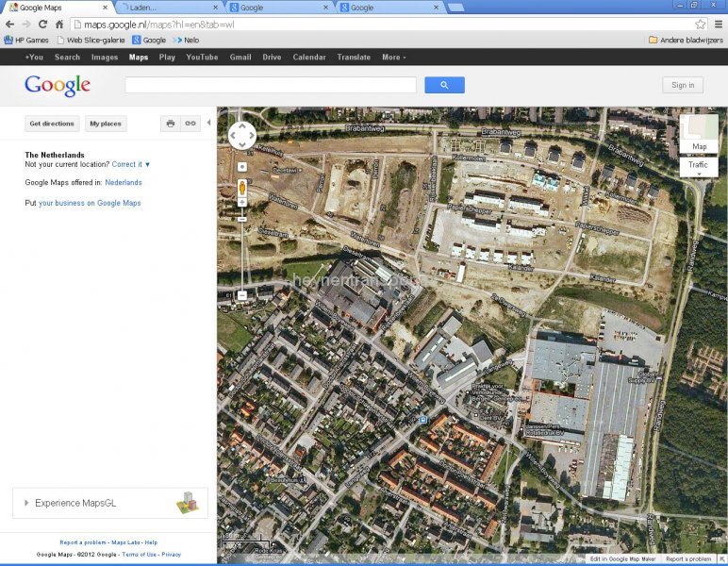Switch to Map view thumbnail
Image resolution: width=728 pixels, height=566 pixels.
699,134
